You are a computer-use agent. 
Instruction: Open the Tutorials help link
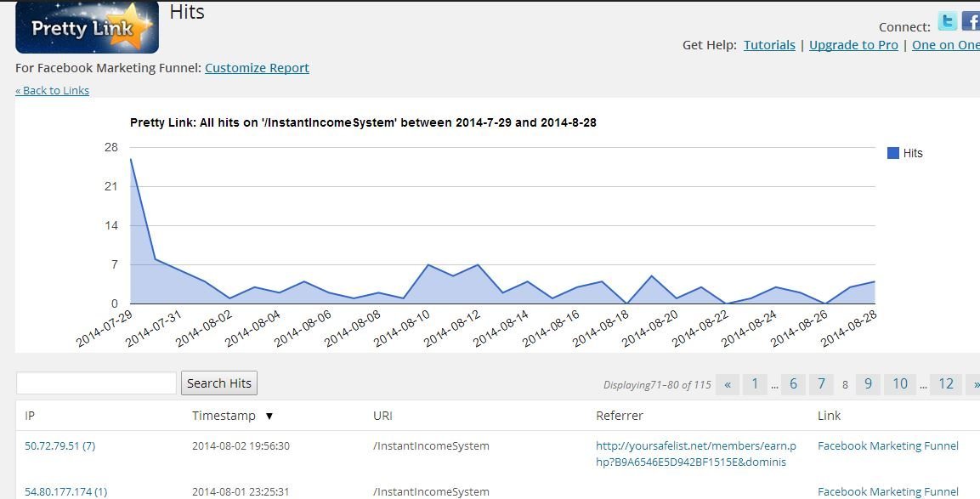769,45
